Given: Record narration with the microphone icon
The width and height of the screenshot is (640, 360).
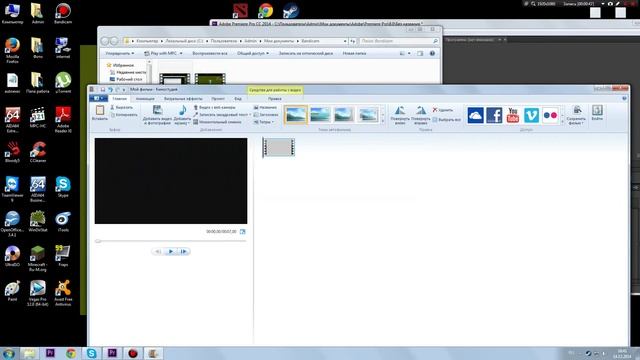Looking at the screenshot, I should point(196,115).
